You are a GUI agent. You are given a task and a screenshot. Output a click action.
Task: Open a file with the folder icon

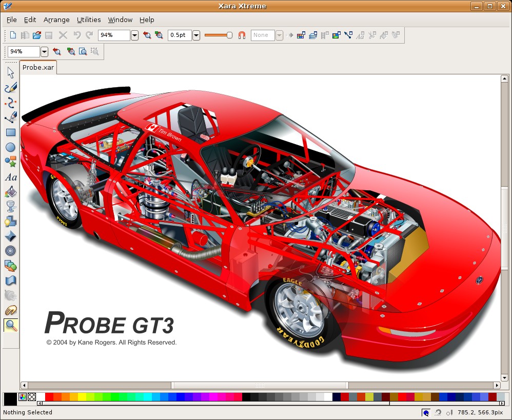pos(37,35)
